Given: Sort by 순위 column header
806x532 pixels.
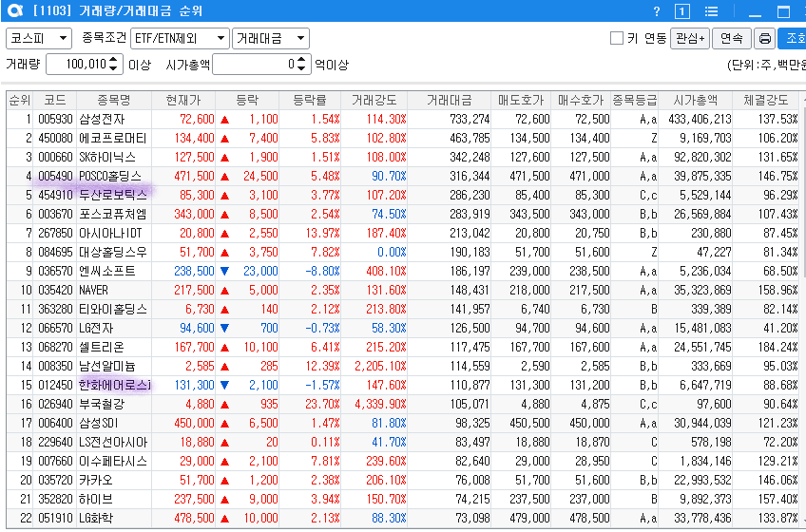Looking at the screenshot, I should click(20, 101).
